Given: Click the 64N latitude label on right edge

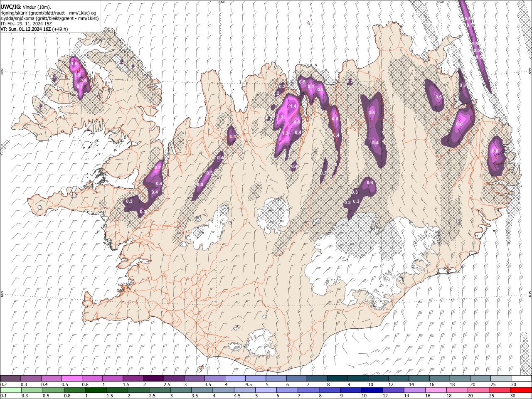Looking at the screenshot, I should pos(530,294).
